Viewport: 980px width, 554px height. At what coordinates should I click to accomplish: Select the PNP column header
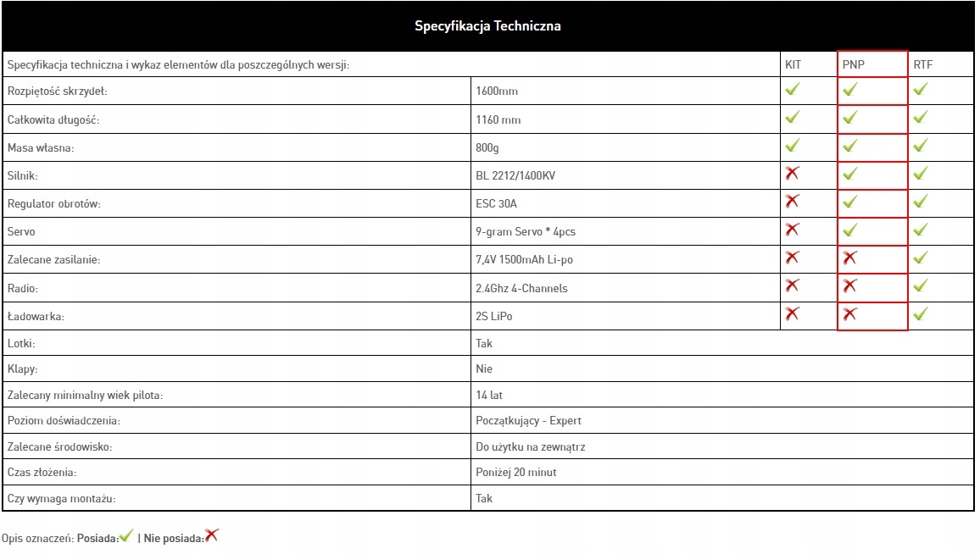(x=854, y=64)
